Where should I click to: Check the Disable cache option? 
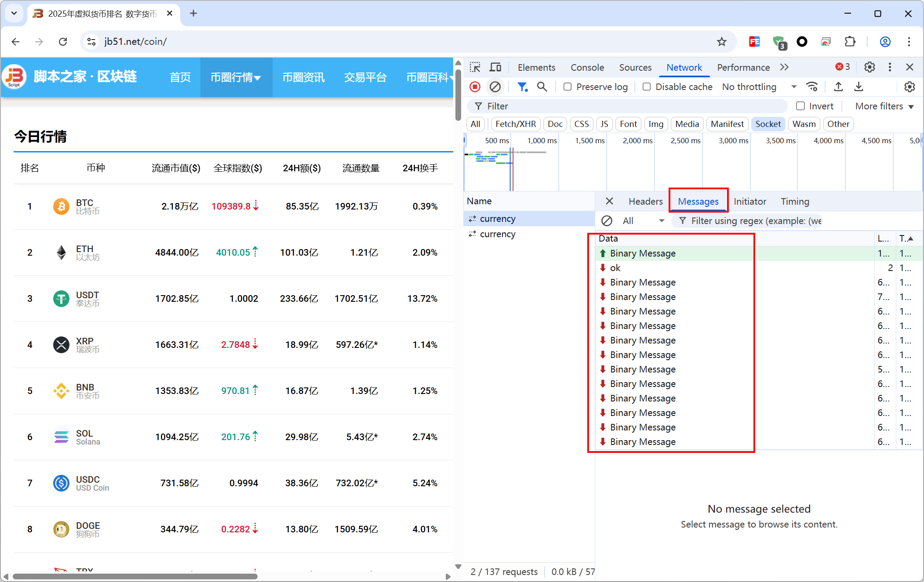(x=647, y=87)
